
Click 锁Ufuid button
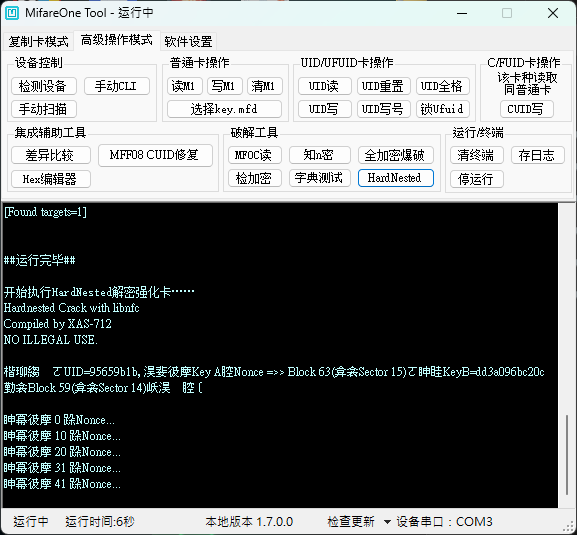tap(443, 109)
